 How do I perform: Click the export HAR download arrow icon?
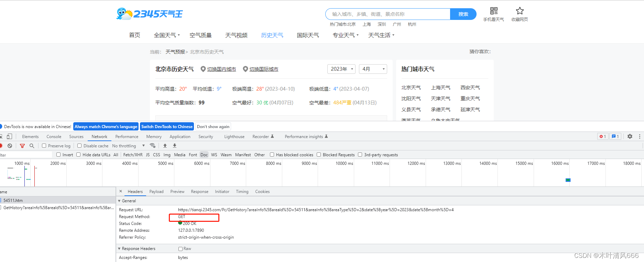point(175,146)
